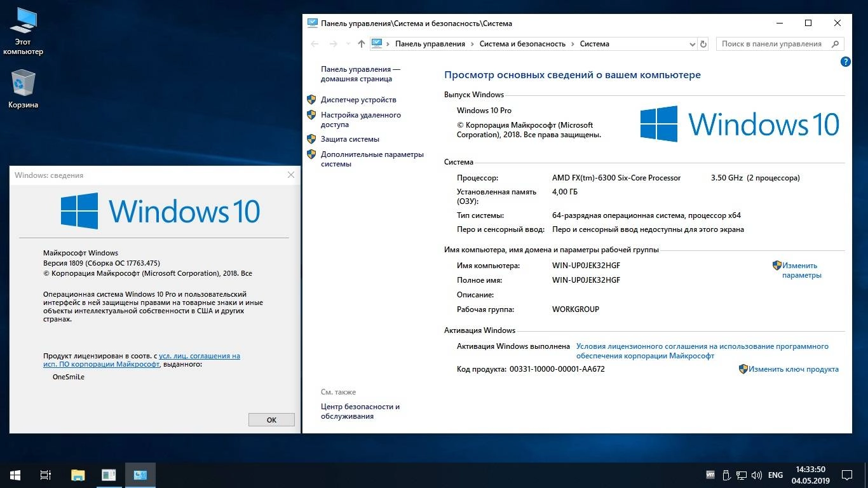The width and height of the screenshot is (868, 488).
Task: Go up one level with the up arrow
Action: (x=362, y=44)
